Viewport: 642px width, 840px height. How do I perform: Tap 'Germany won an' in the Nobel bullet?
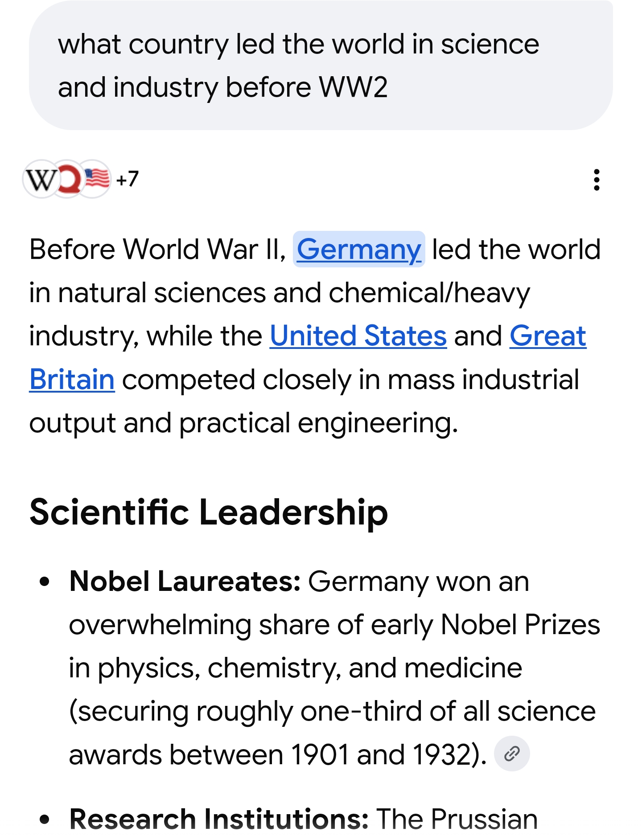pos(419,582)
